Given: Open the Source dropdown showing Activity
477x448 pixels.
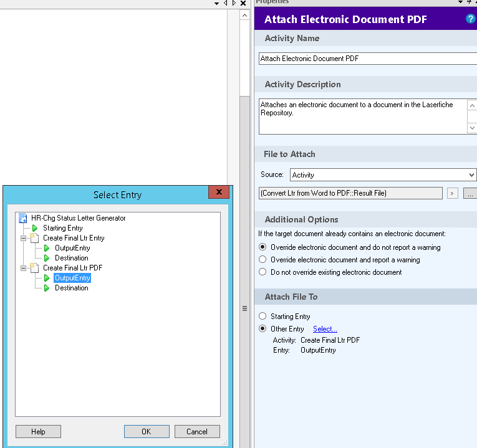Looking at the screenshot, I should [x=383, y=175].
